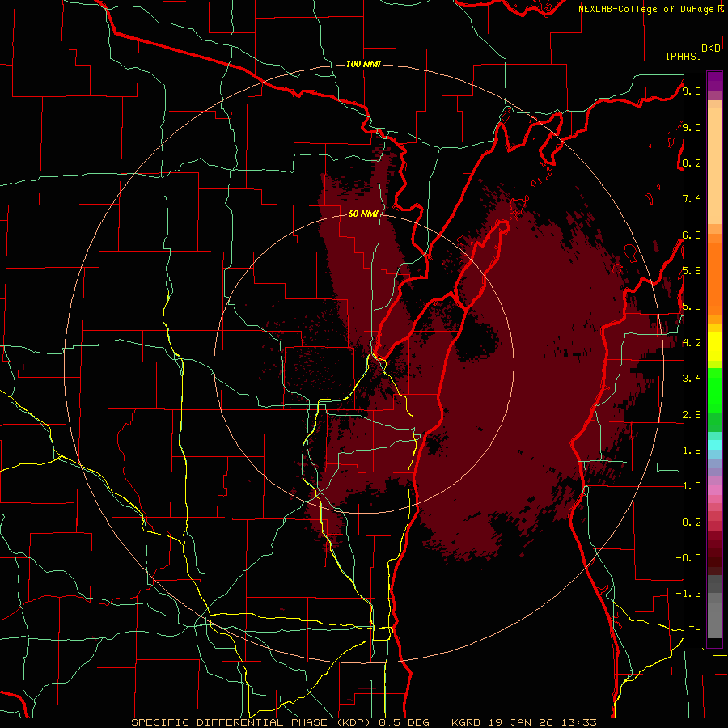Pick the yellow band on the color scale
This screenshot has height=728, width=728.
(714, 346)
